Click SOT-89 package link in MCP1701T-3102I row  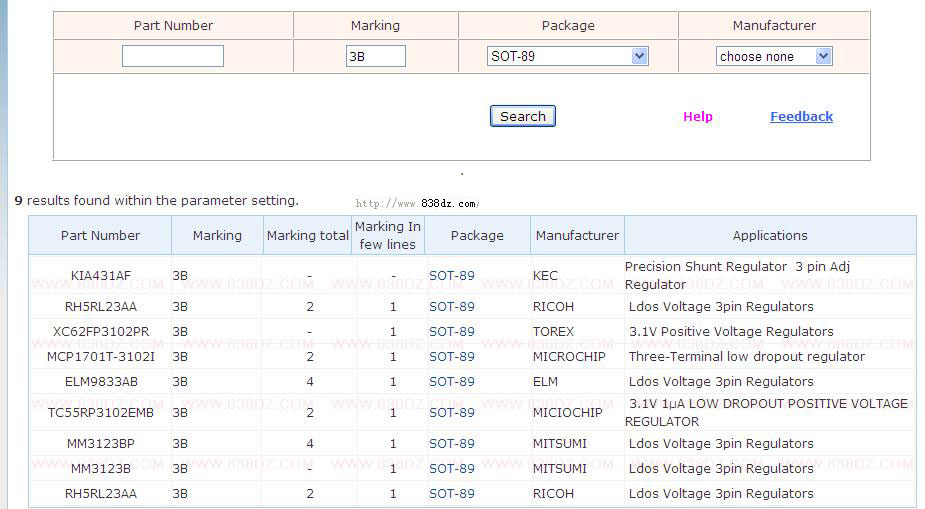(x=452, y=357)
